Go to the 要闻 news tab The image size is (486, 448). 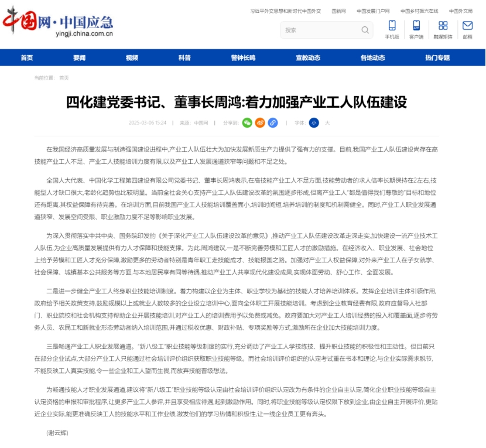[x=79, y=57]
